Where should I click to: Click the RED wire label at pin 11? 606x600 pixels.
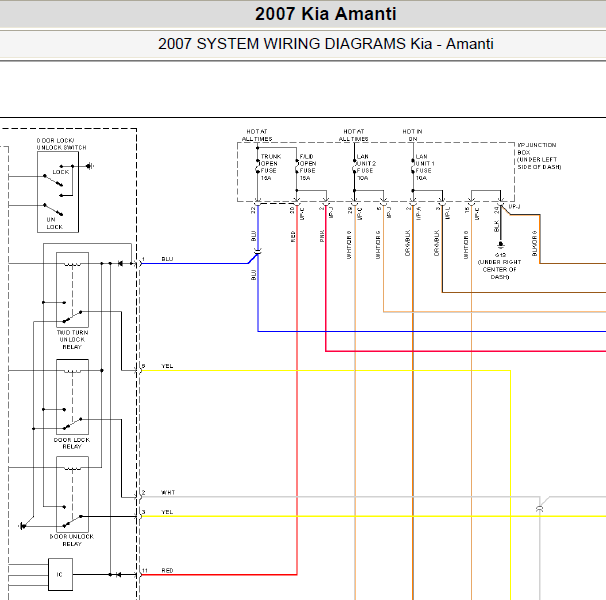point(167,570)
